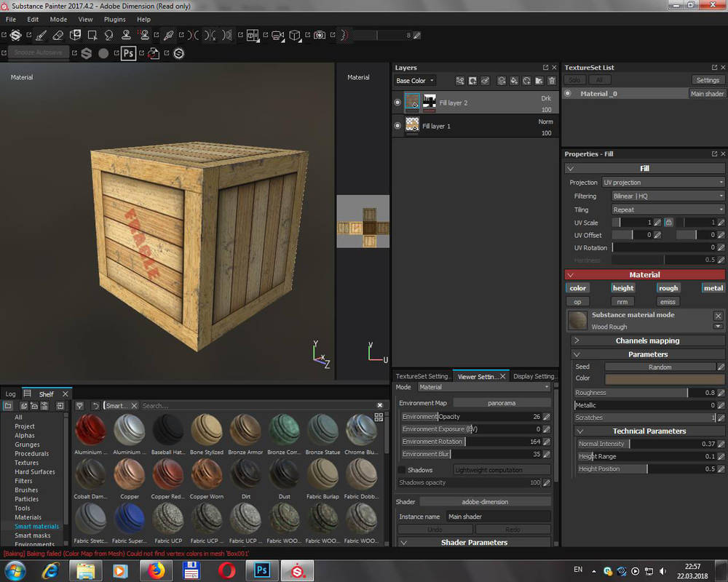Click the Random seed button
The width and height of the screenshot is (728, 582).
pyautogui.click(x=660, y=367)
